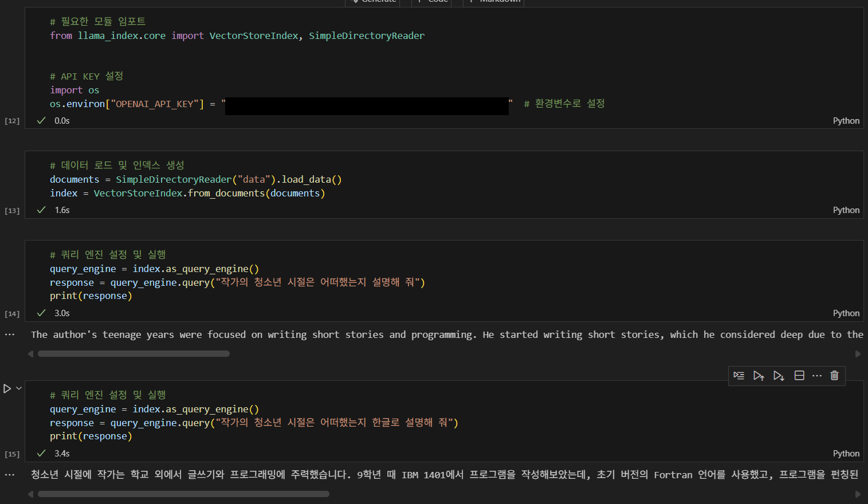Click 'SimpleDirectoryReader' in the import line

click(367, 36)
